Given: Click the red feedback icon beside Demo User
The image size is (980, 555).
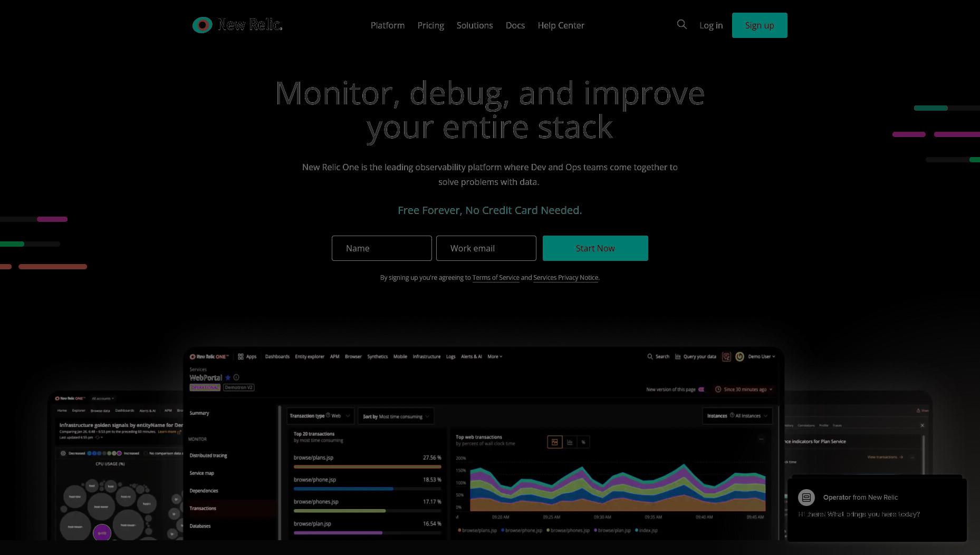Looking at the screenshot, I should click(x=726, y=357).
